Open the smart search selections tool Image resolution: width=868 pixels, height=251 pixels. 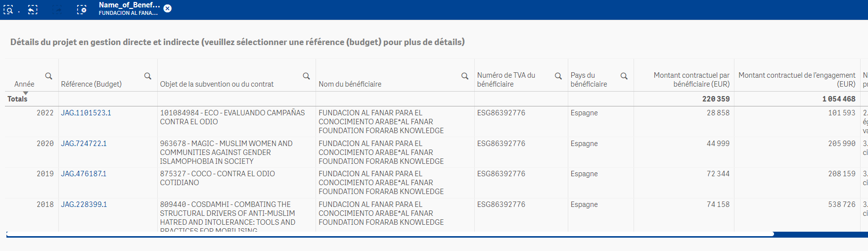[8, 9]
